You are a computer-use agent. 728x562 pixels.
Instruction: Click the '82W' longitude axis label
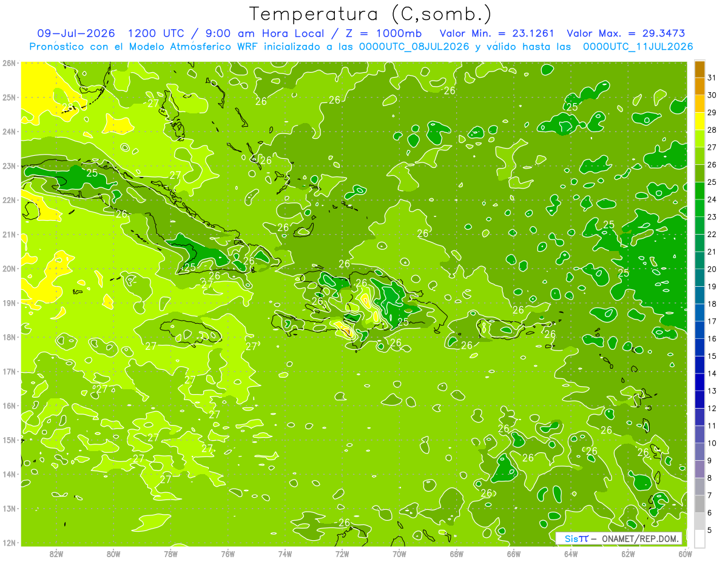point(56,554)
